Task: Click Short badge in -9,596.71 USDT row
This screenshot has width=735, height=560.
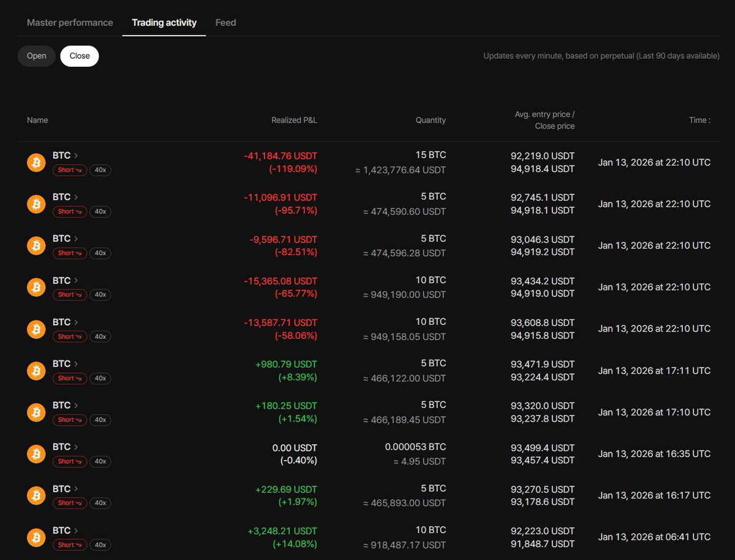Action: pyautogui.click(x=70, y=253)
